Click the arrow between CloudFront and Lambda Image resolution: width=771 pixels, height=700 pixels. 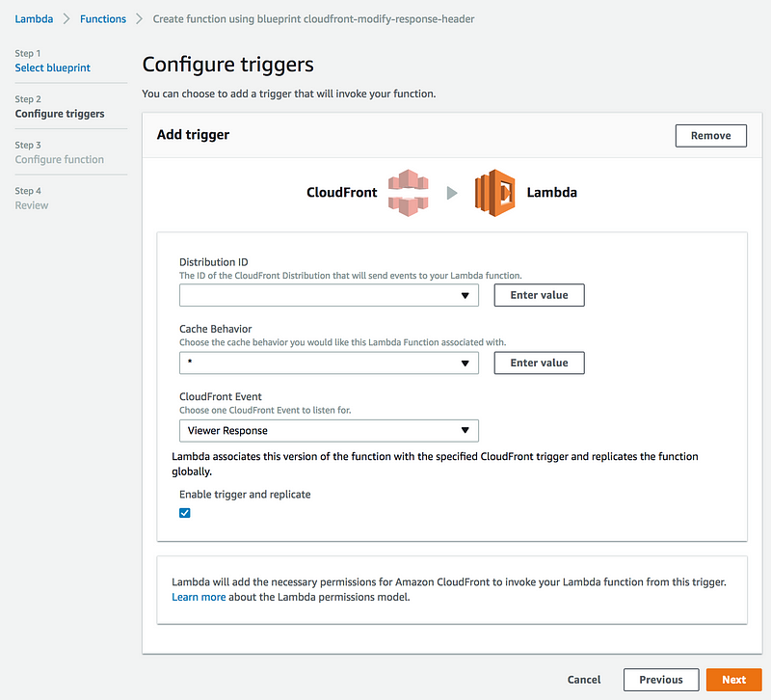(x=452, y=193)
